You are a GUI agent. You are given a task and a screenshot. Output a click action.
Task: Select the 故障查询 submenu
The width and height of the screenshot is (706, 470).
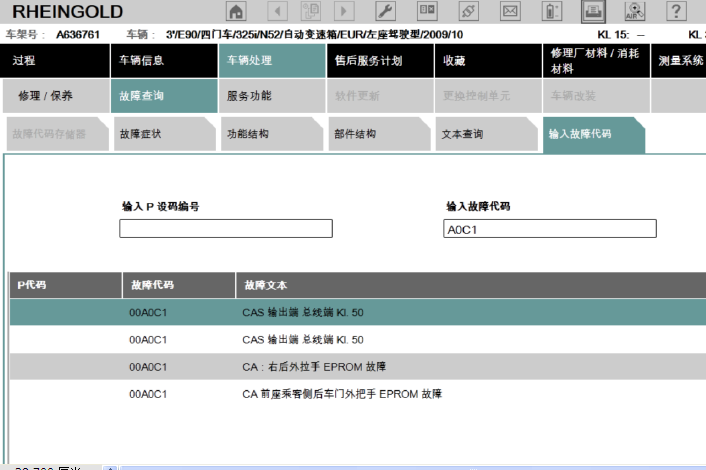point(164,95)
